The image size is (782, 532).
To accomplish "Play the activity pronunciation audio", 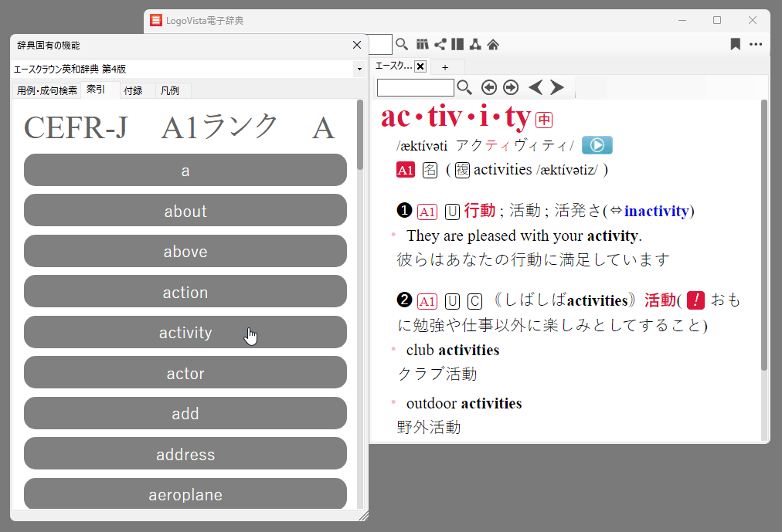I will click(597, 145).
